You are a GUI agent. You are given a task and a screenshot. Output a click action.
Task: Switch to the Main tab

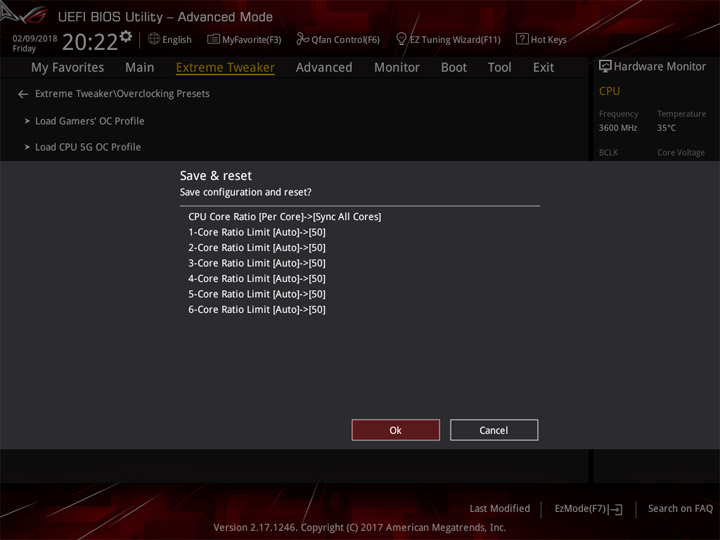(140, 68)
